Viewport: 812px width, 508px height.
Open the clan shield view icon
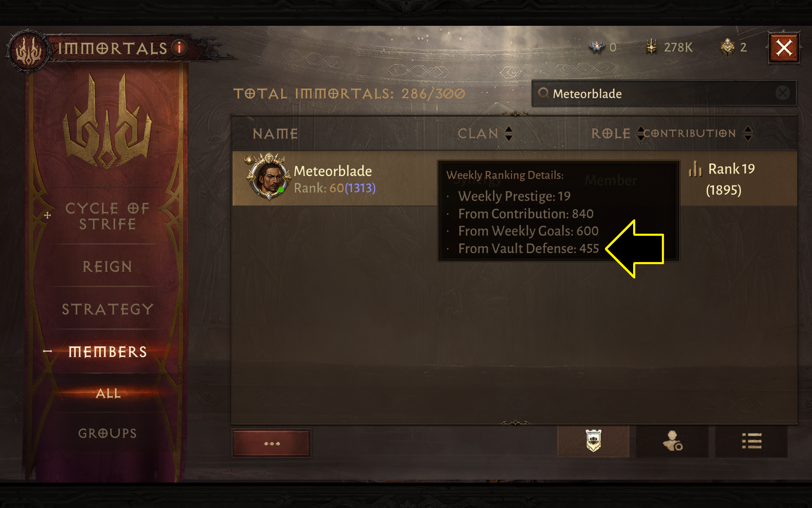pyautogui.click(x=593, y=441)
